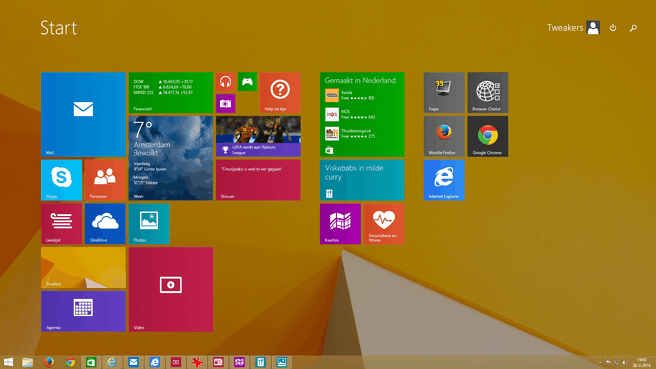Open the Viskebabs in milde curry tile

[x=362, y=180]
